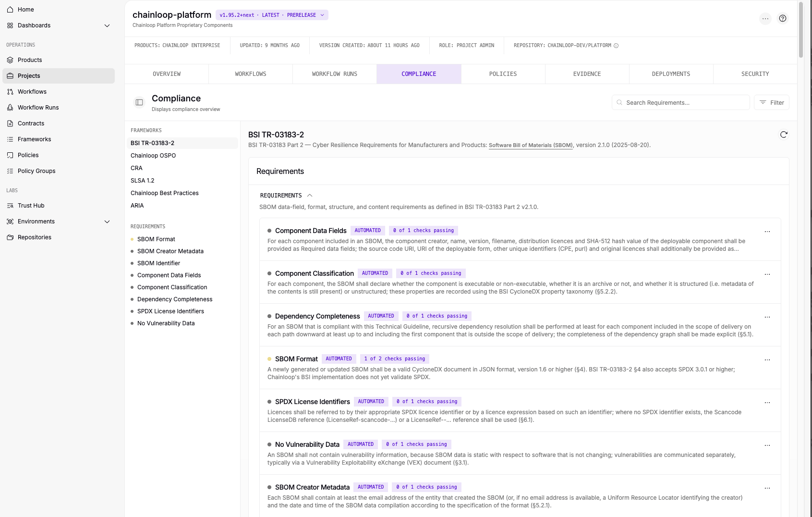Click the Trust Hub icon
This screenshot has width=812, height=517.
10,206
